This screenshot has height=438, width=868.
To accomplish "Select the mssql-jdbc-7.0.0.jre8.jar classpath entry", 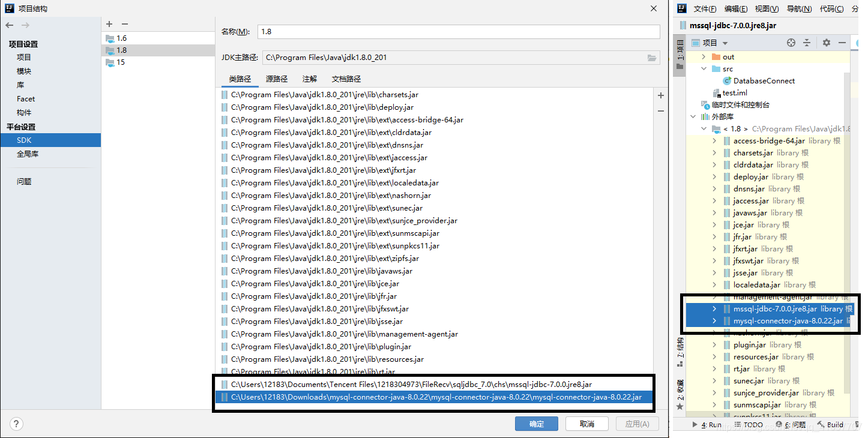I will 434,385.
